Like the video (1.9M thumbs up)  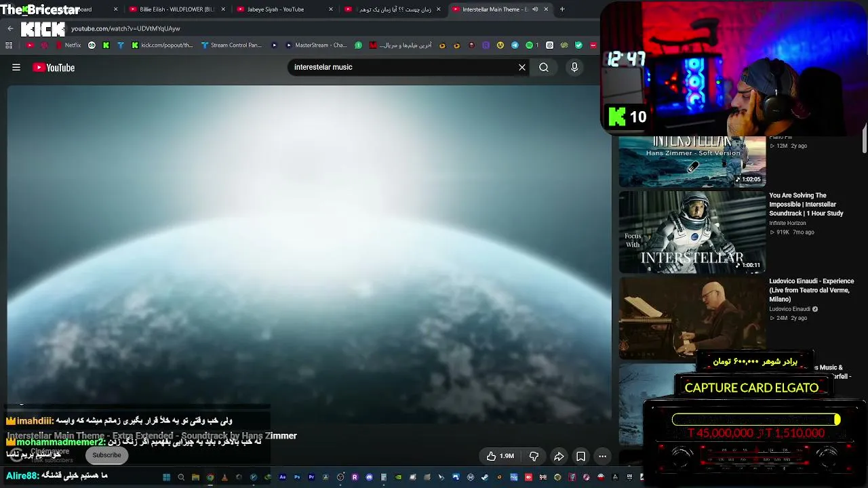pyautogui.click(x=500, y=456)
